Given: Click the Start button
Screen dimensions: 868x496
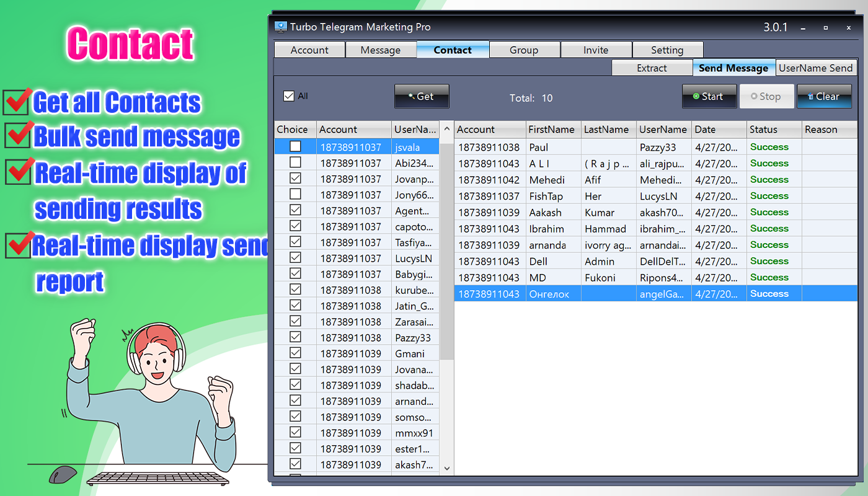Looking at the screenshot, I should tap(709, 97).
